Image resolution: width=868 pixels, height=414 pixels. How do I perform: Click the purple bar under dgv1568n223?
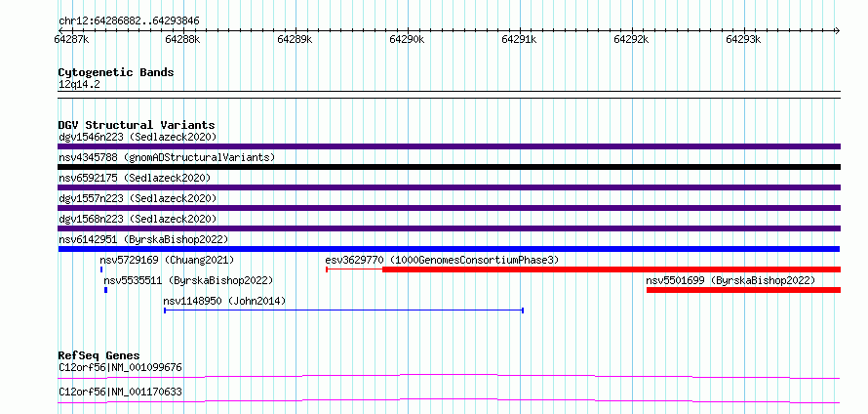[449, 228]
